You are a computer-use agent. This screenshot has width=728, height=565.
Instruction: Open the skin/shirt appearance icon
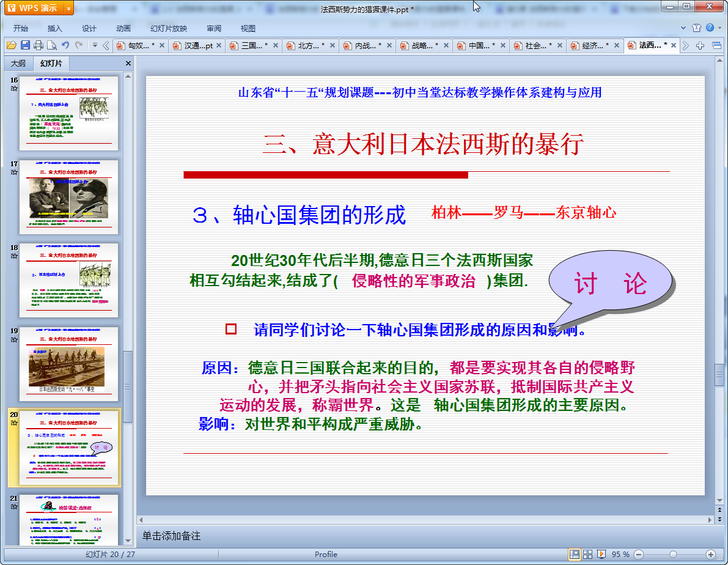[696, 28]
